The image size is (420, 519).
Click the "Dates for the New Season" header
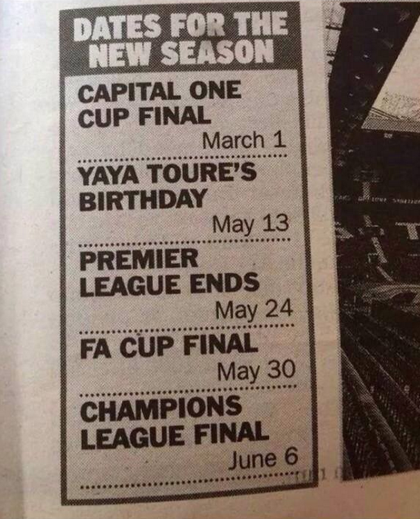[x=181, y=38]
